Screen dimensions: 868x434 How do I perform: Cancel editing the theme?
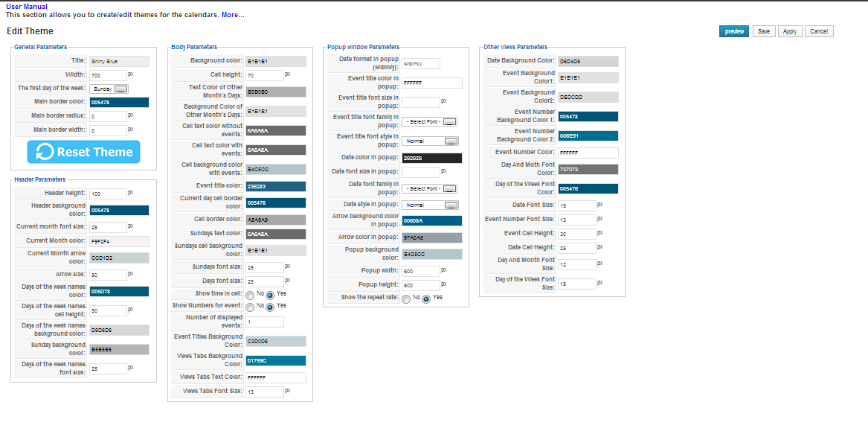pos(818,31)
